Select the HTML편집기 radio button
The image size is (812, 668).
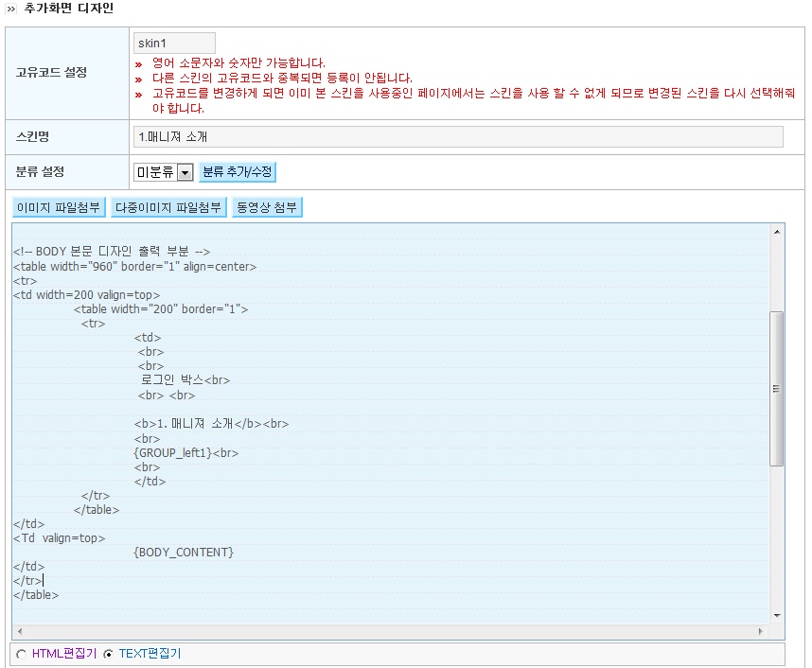click(x=22, y=654)
